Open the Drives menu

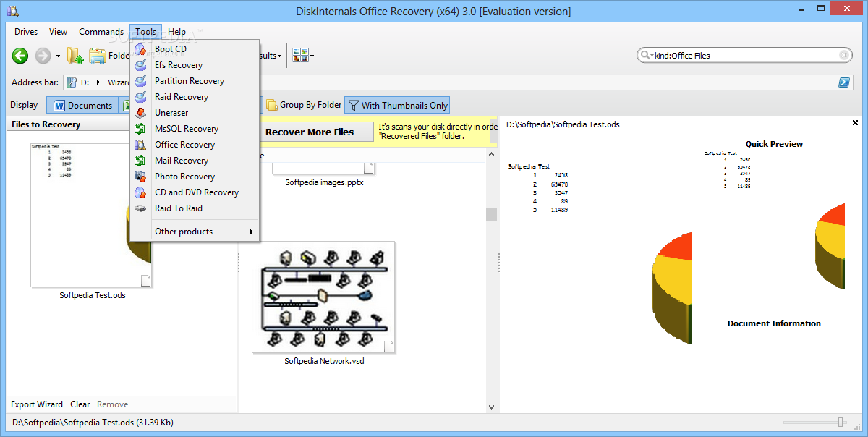coord(26,32)
